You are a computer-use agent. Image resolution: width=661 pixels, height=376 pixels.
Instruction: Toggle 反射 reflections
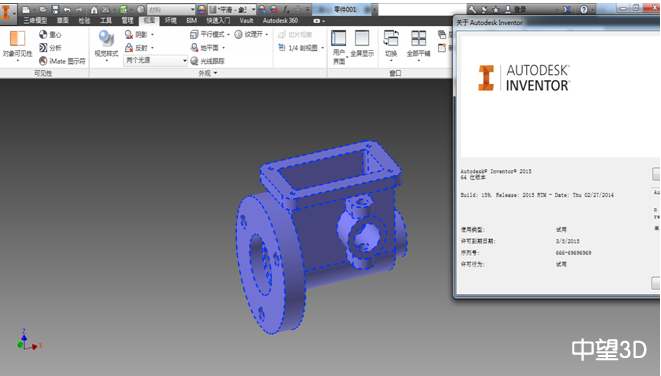[x=136, y=48]
